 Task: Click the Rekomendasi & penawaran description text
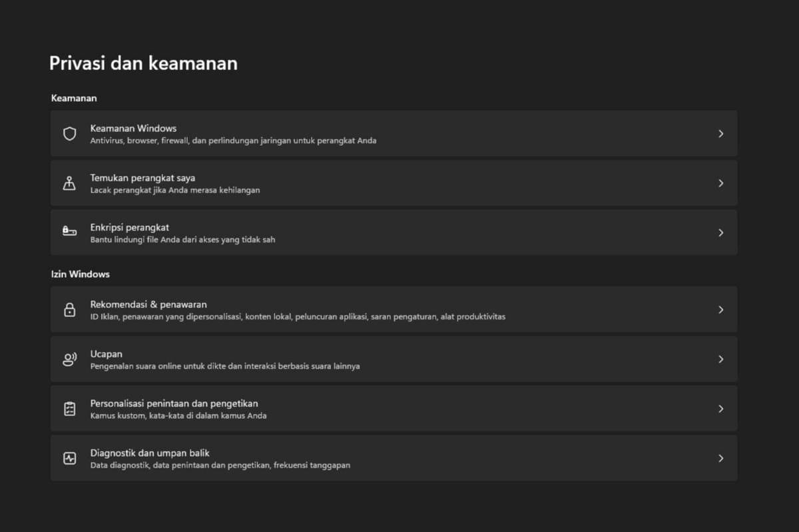298,317
